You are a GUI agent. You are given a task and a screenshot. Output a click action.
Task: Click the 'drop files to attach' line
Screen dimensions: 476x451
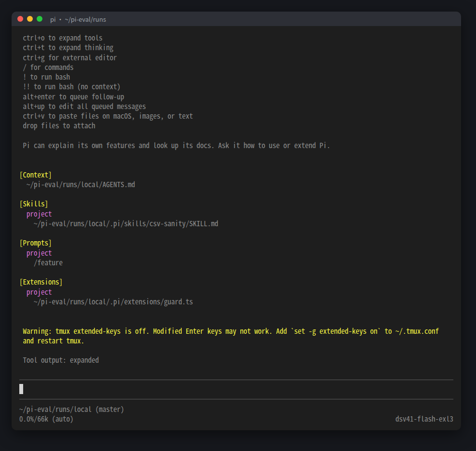pyautogui.click(x=59, y=126)
